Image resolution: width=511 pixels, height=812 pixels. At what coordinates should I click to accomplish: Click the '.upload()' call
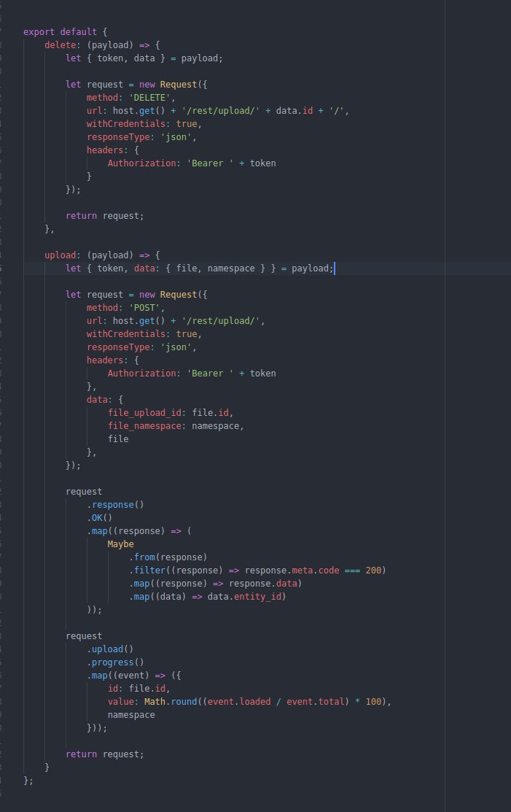(110, 649)
